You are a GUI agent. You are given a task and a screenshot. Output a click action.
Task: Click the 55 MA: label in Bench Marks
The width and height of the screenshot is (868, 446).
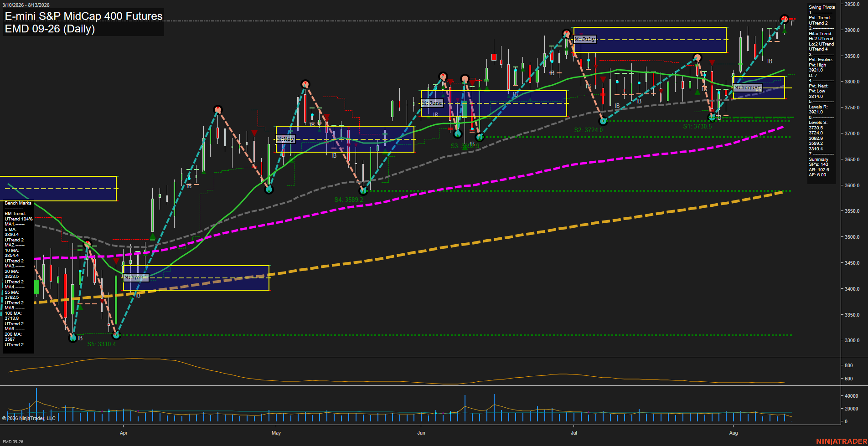(x=12, y=292)
